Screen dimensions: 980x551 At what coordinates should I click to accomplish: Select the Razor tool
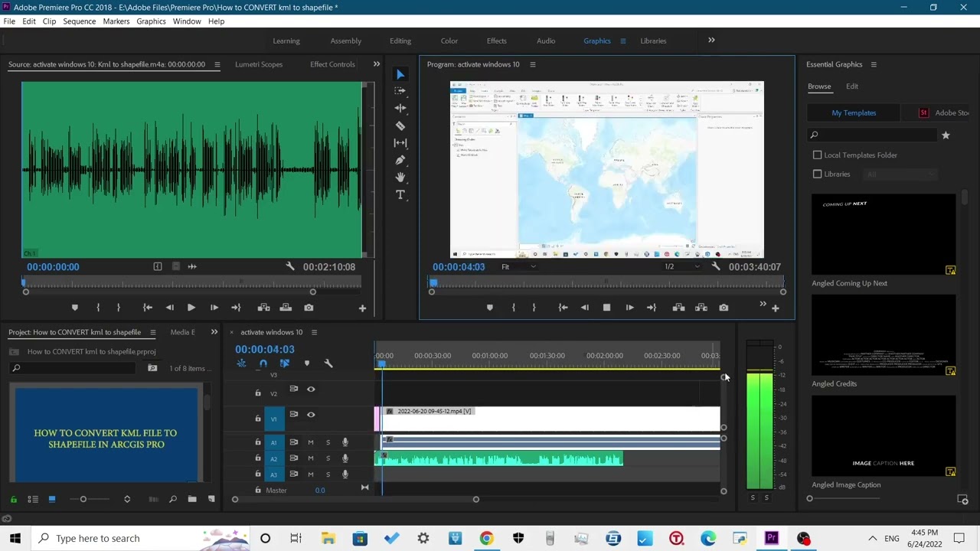(x=400, y=126)
